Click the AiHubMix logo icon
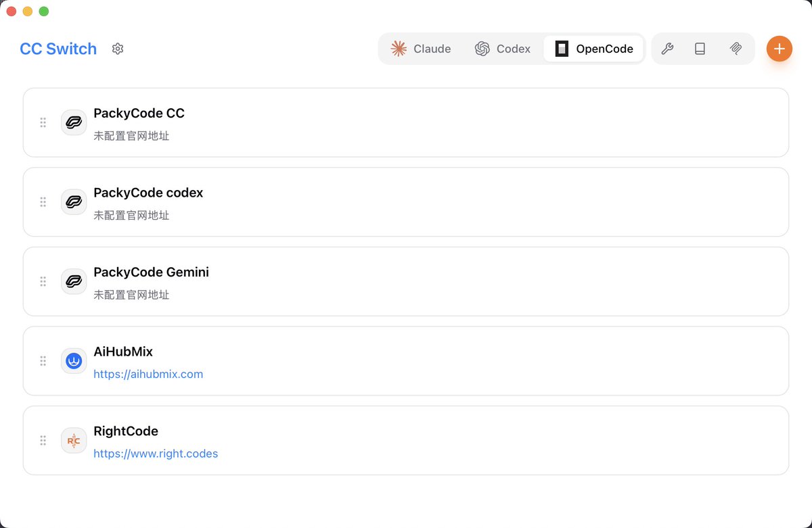This screenshot has width=812, height=528. pyautogui.click(x=74, y=361)
